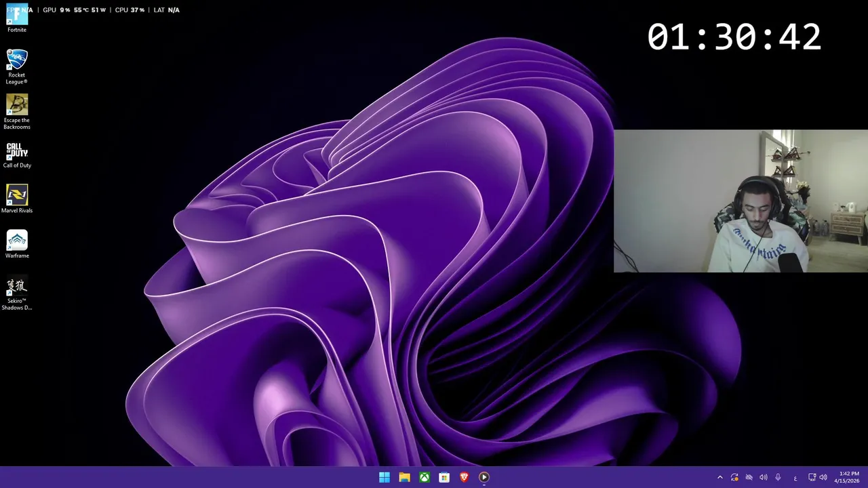Open the Call of Duty desktop icon
Viewport: 868px width, 488px height.
17,155
